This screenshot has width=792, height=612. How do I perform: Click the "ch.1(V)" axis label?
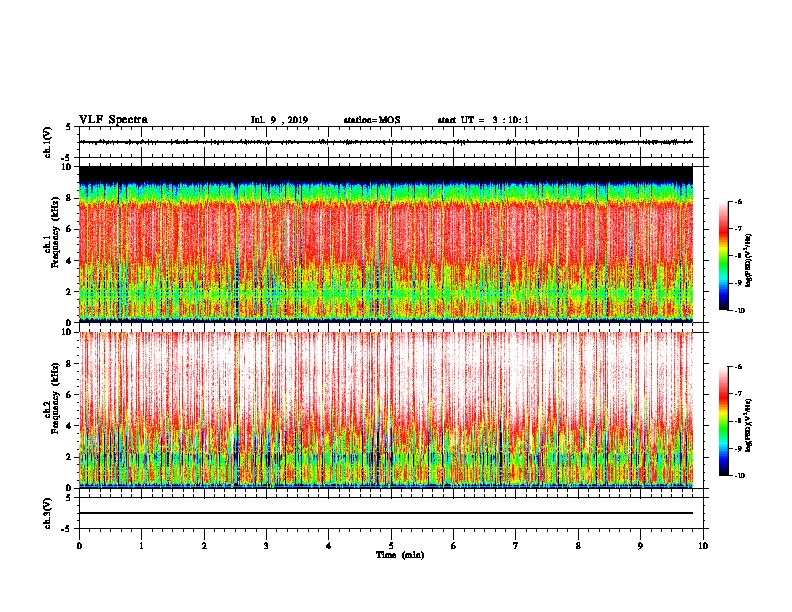48,142
